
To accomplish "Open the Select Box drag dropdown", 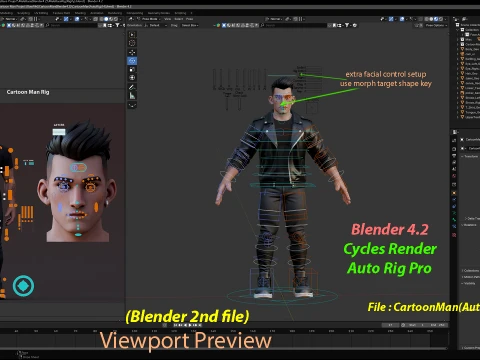I will tap(190, 25).
